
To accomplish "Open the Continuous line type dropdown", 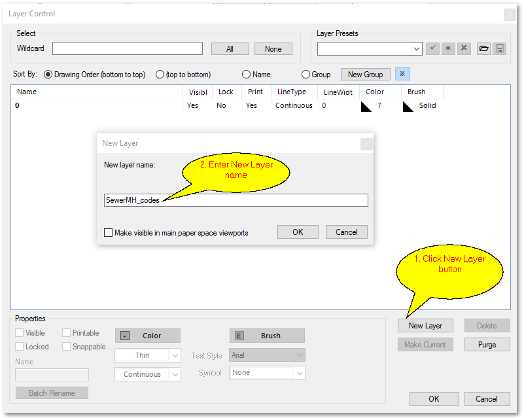I will pyautogui.click(x=175, y=375).
